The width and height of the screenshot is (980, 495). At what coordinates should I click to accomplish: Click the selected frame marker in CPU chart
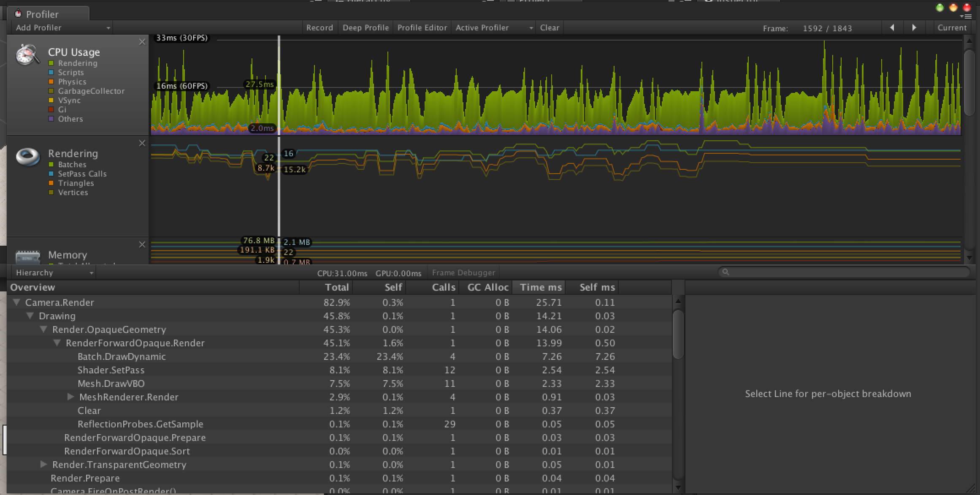click(x=279, y=84)
